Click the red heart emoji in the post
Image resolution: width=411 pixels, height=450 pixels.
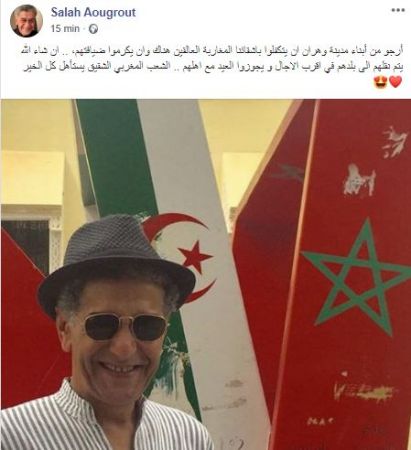(x=396, y=82)
